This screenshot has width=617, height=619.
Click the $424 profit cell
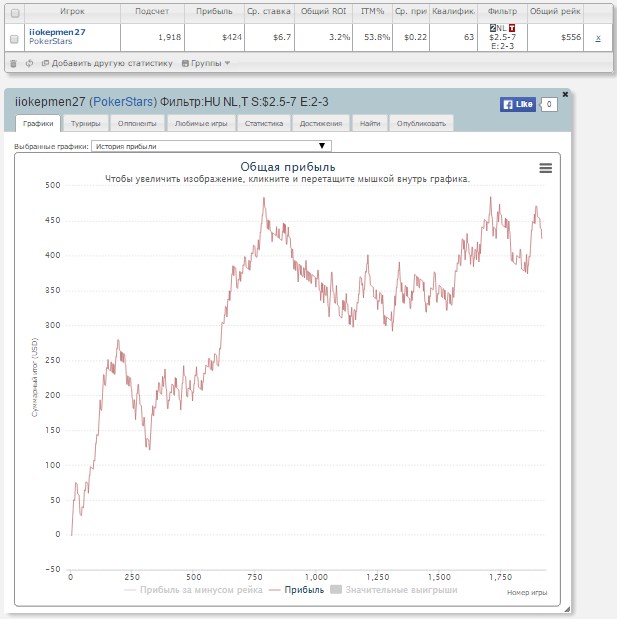click(x=214, y=37)
